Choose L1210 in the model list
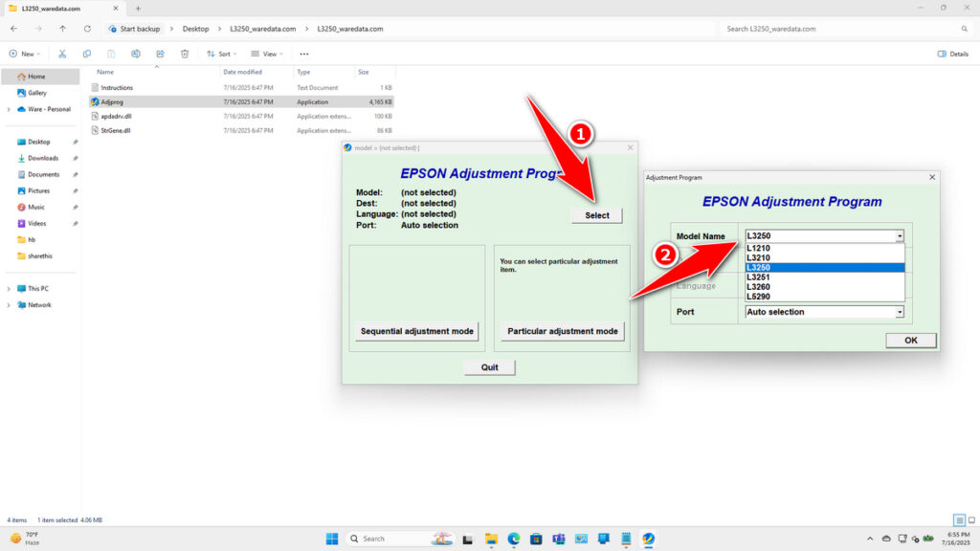 click(x=825, y=248)
